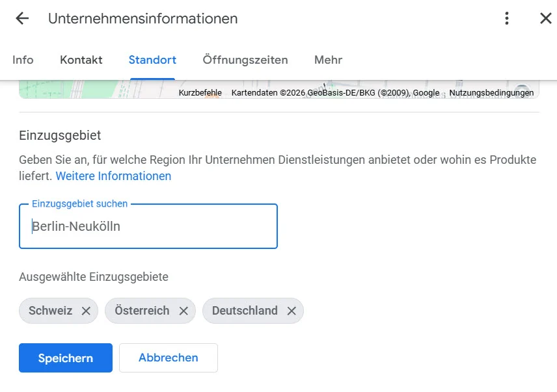
Task: Close the Unternehmensinformationen dialog
Action: [545, 18]
